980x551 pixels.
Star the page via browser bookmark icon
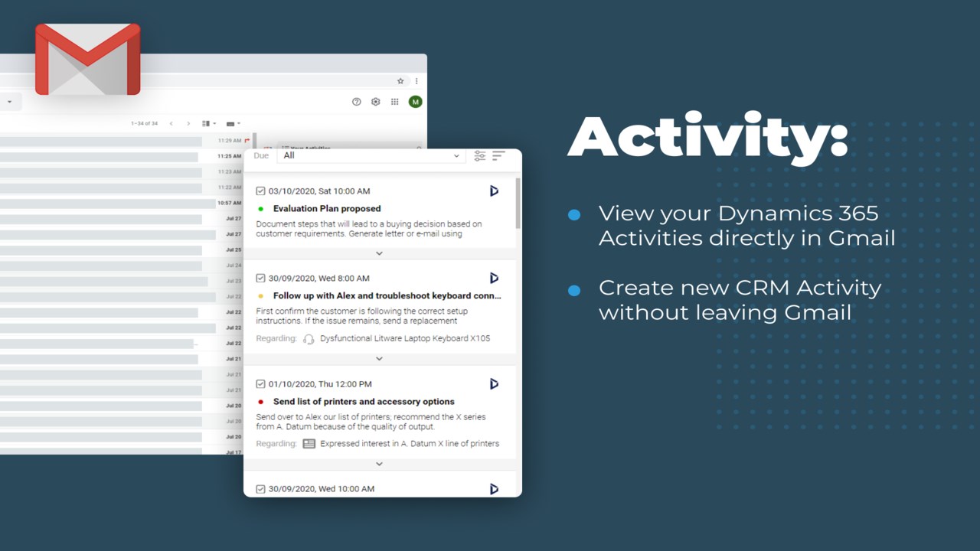point(400,80)
